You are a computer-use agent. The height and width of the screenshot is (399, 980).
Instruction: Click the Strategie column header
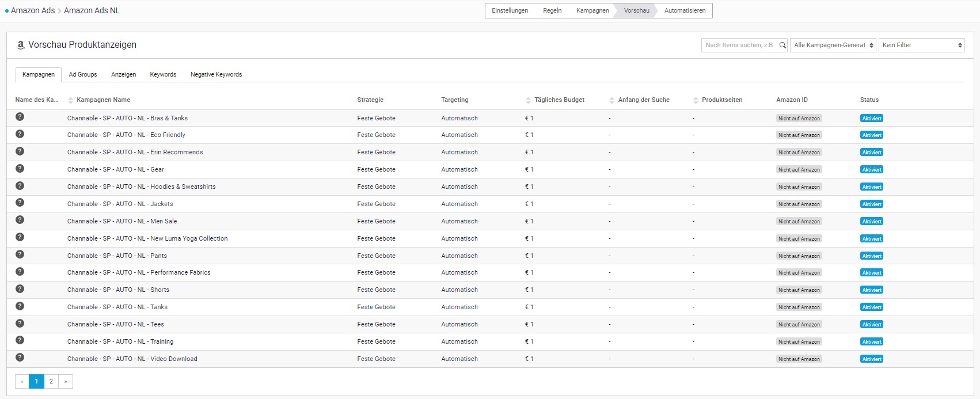point(370,100)
